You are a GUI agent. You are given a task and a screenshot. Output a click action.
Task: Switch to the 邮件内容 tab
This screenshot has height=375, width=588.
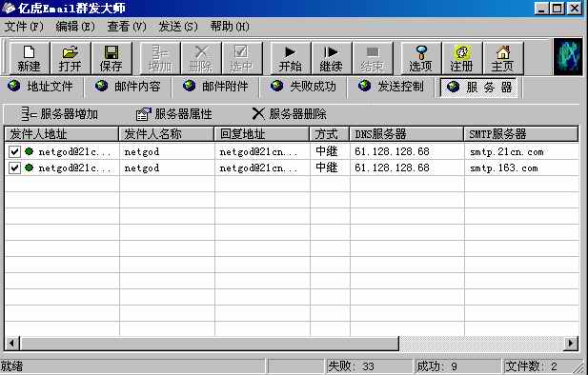129,87
